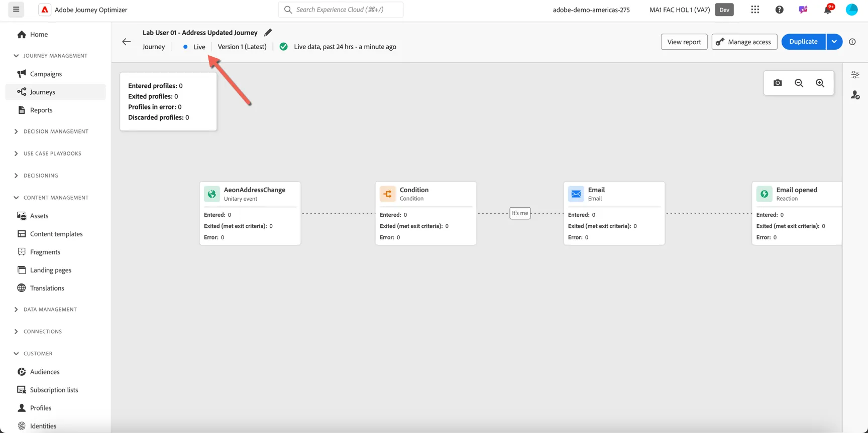Zoom in on the journey canvas

(820, 83)
